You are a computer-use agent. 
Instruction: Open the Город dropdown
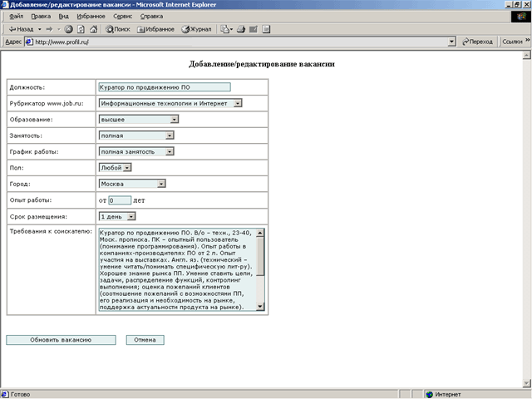[132, 184]
